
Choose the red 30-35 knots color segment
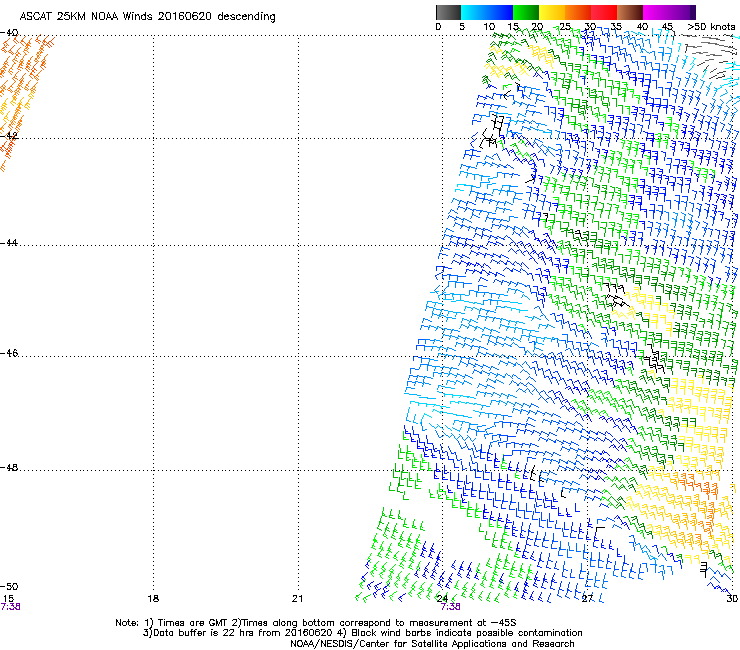tap(604, 12)
